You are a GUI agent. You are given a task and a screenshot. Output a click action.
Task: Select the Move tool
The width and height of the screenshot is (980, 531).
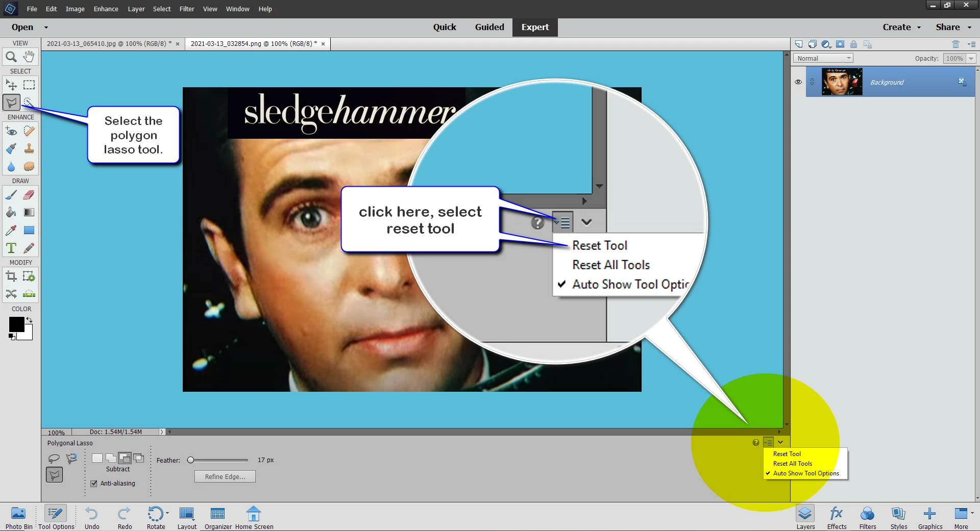click(11, 85)
